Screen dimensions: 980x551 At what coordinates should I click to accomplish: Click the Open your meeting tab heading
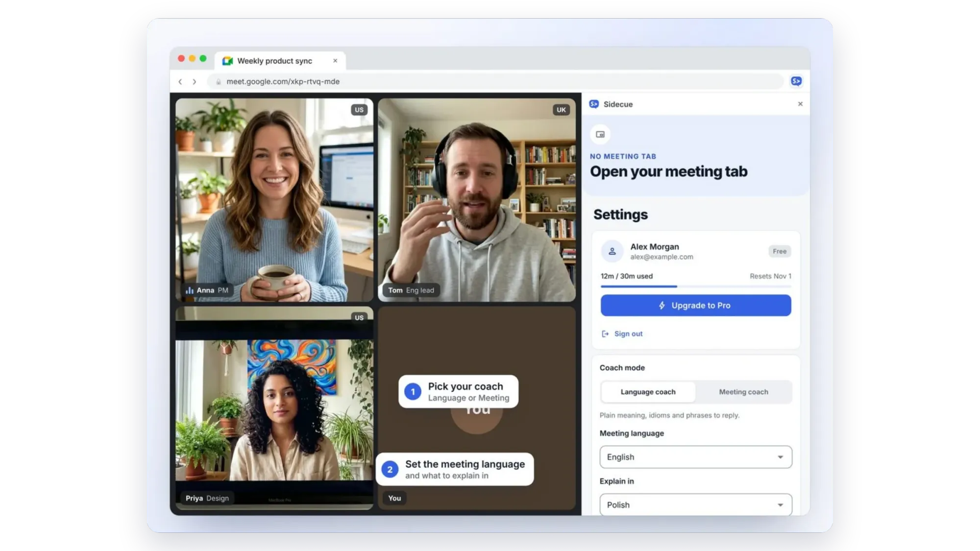668,171
